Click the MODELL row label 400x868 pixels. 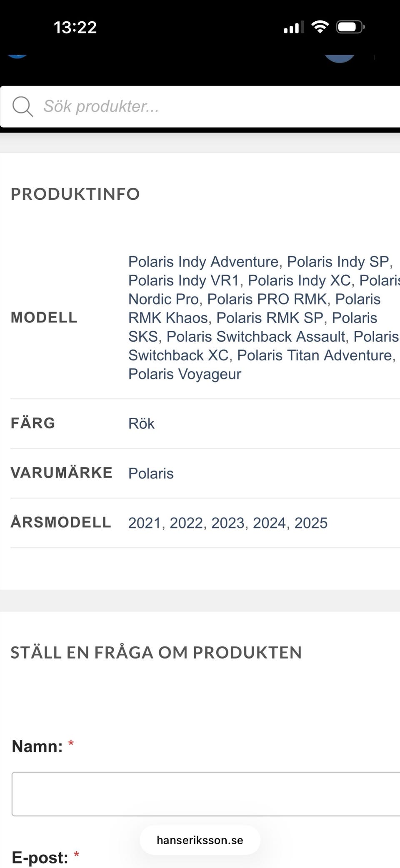tap(44, 317)
